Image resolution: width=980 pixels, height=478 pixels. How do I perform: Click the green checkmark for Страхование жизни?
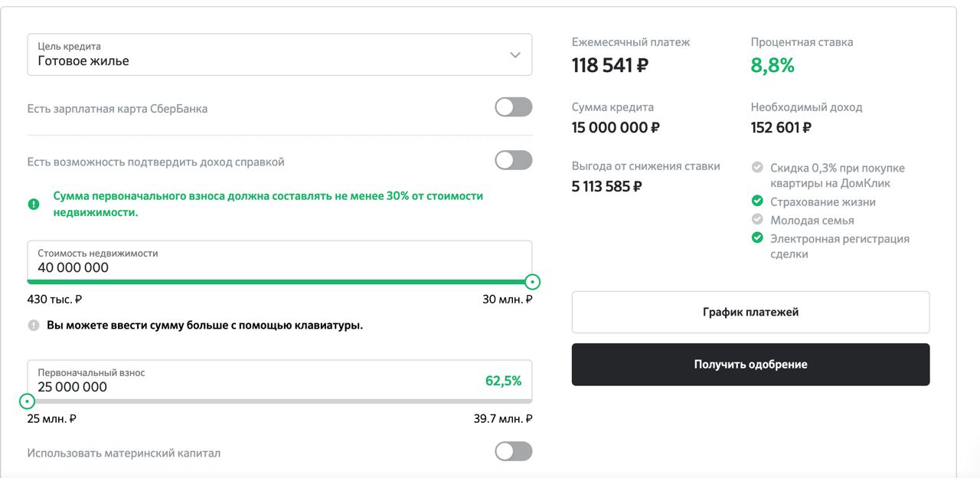pyautogui.click(x=757, y=201)
